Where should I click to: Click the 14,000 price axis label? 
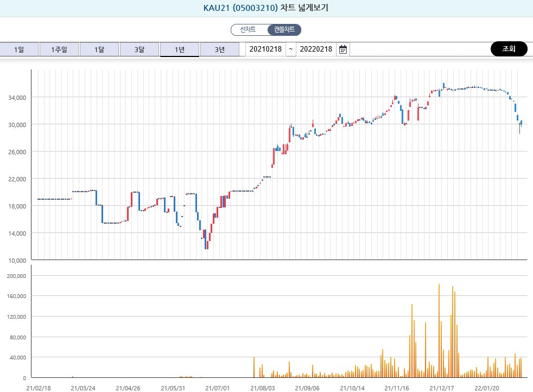coord(17,233)
